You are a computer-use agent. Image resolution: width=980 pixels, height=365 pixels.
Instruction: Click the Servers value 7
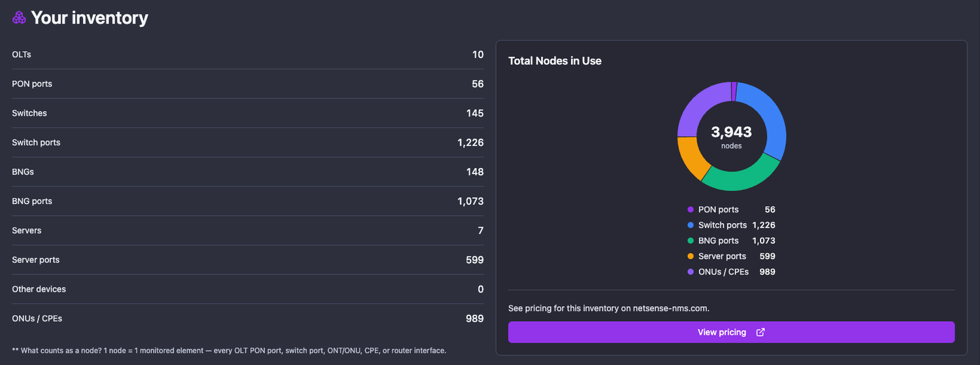[481, 231]
